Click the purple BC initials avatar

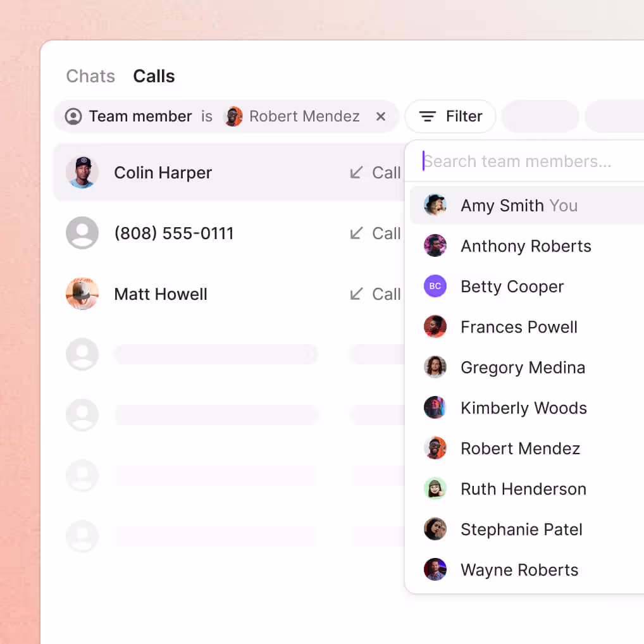pyautogui.click(x=435, y=287)
